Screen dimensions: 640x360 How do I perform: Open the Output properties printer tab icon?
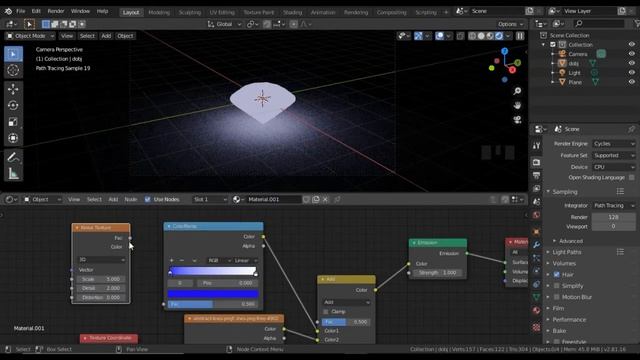coord(536,176)
